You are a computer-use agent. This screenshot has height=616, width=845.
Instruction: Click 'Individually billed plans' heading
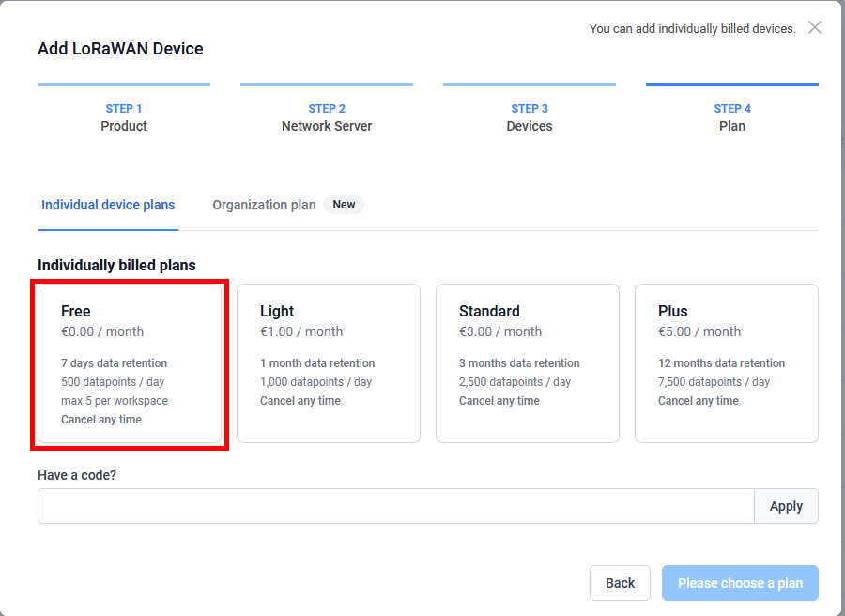pyautogui.click(x=116, y=265)
